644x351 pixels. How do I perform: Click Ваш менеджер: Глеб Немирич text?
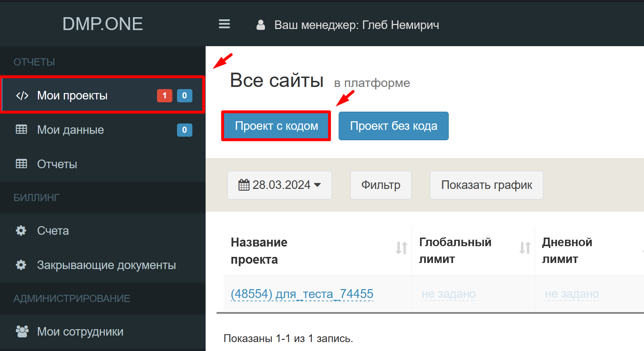pyautogui.click(x=357, y=25)
